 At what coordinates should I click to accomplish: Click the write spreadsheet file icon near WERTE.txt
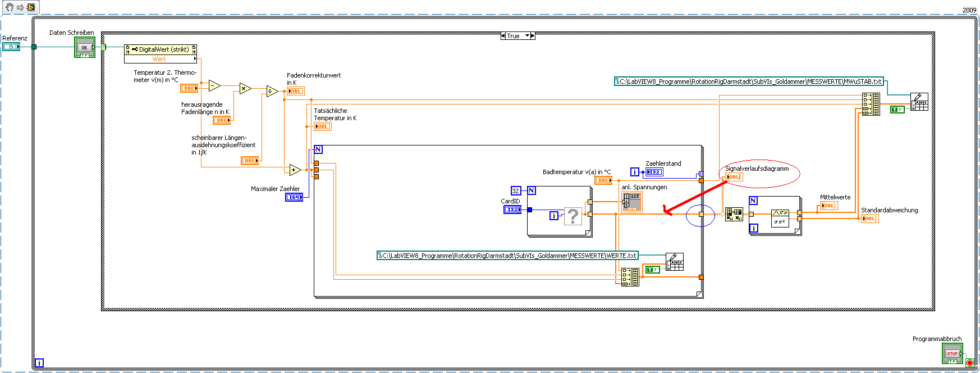click(x=675, y=262)
